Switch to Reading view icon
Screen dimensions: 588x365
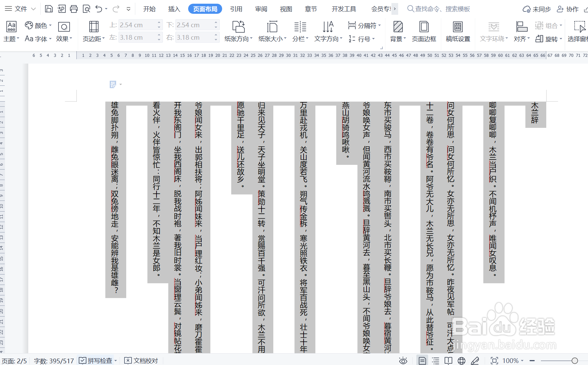(448, 361)
